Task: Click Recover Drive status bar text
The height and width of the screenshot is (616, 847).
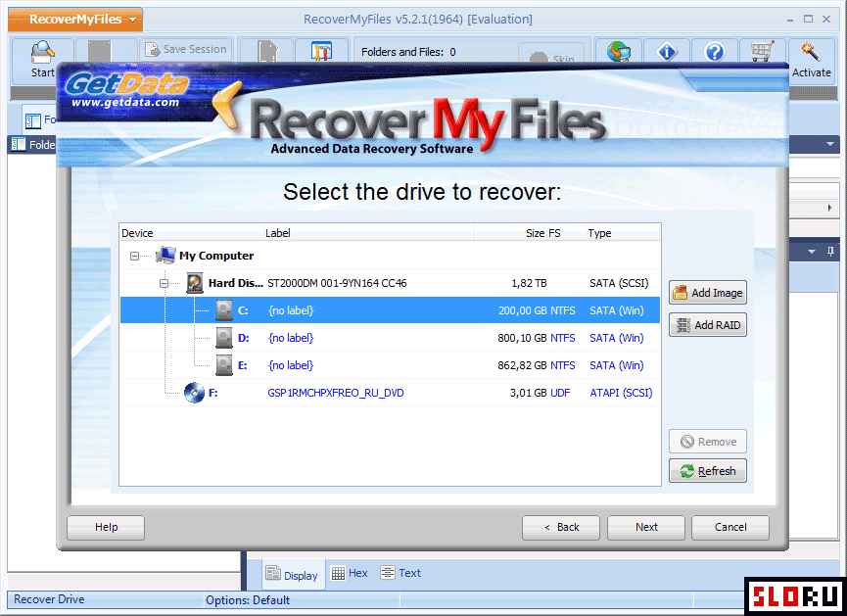Action: pos(49,599)
